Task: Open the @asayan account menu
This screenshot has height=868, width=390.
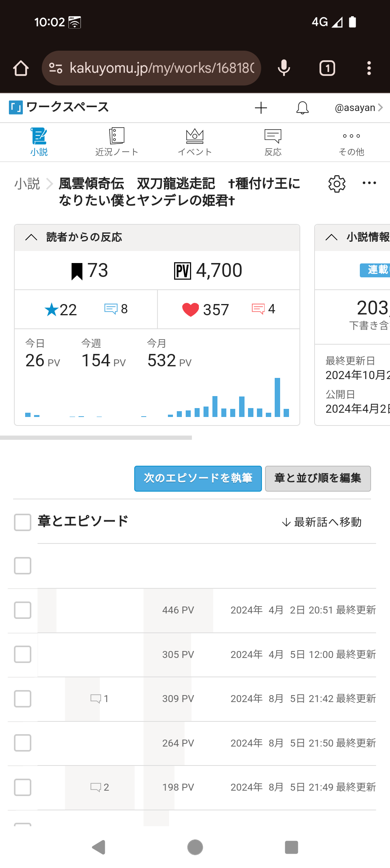Action: click(x=358, y=108)
